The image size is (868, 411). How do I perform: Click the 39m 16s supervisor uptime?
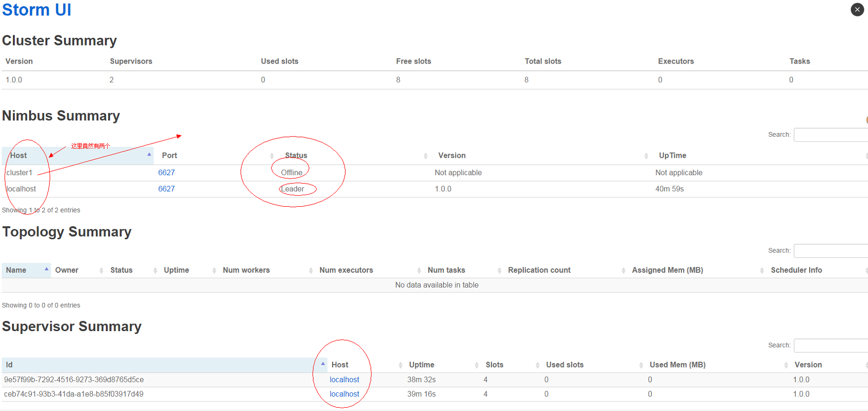[422, 394]
